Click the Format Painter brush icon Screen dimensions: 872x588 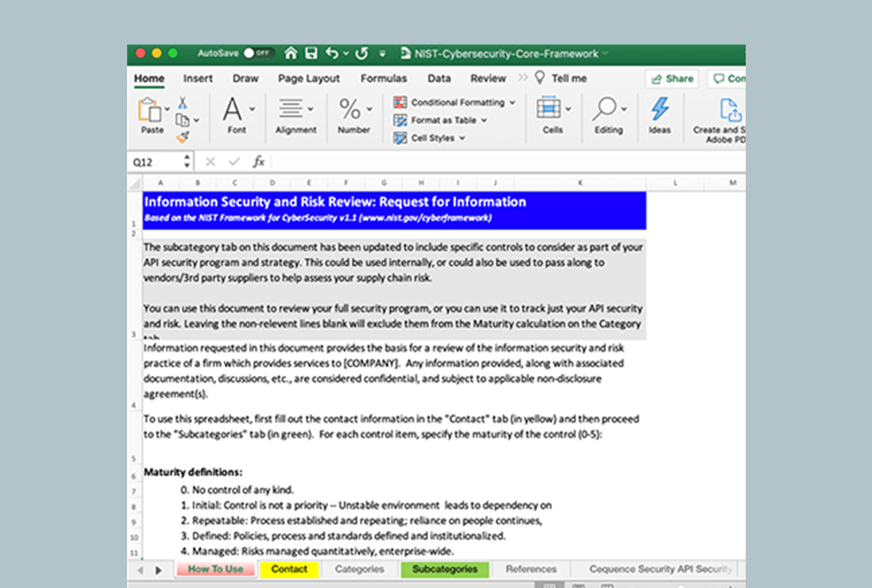pos(182,137)
